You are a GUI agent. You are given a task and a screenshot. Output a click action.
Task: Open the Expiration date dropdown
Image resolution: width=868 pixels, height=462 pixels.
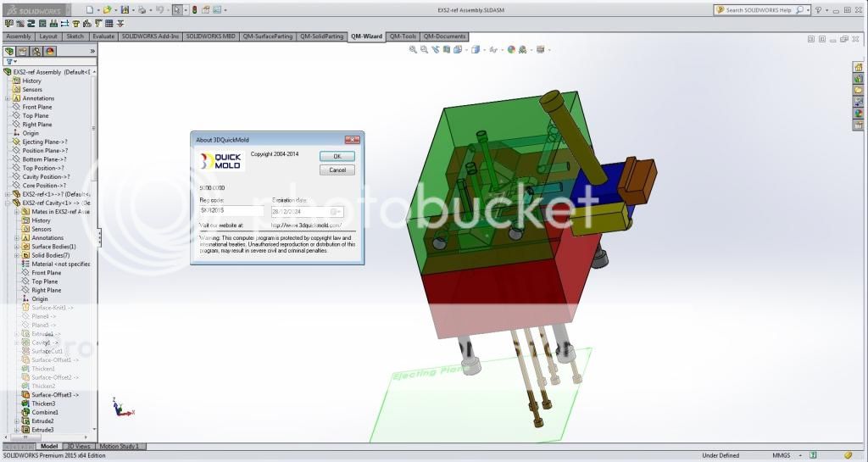(336, 211)
